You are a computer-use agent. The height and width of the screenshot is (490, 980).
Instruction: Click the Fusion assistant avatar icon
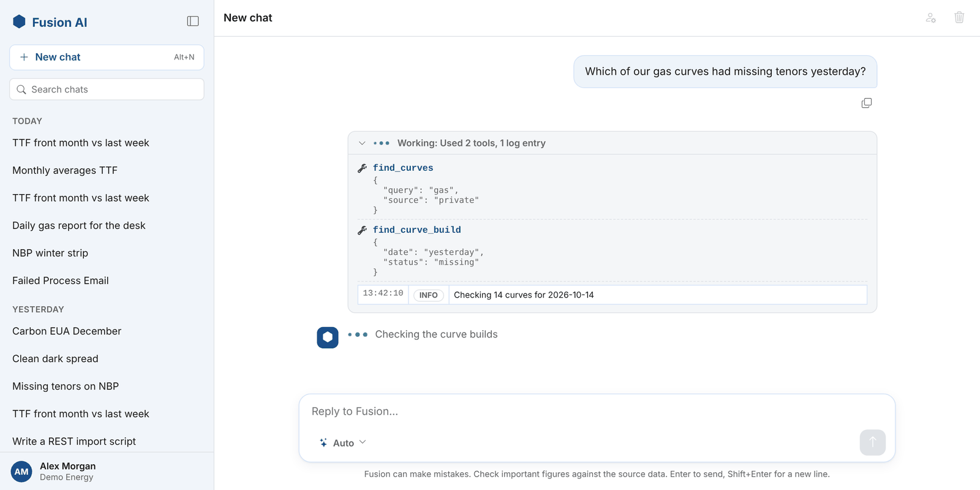pyautogui.click(x=328, y=337)
